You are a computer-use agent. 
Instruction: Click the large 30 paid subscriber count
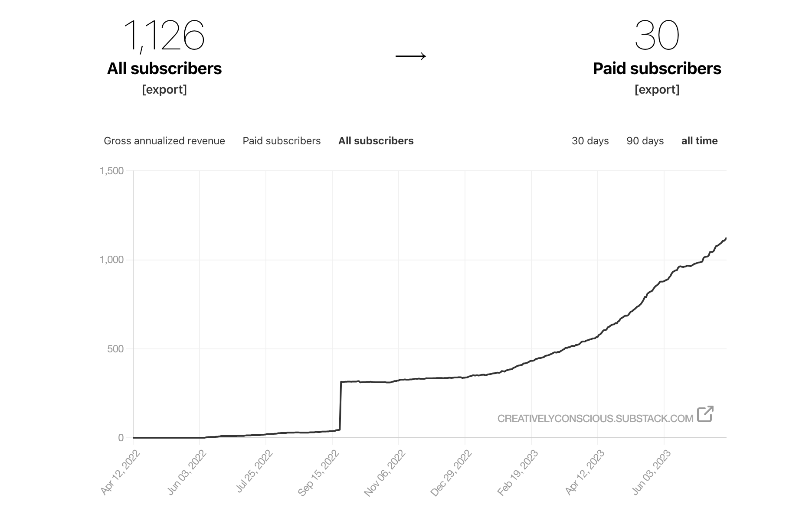(657, 36)
